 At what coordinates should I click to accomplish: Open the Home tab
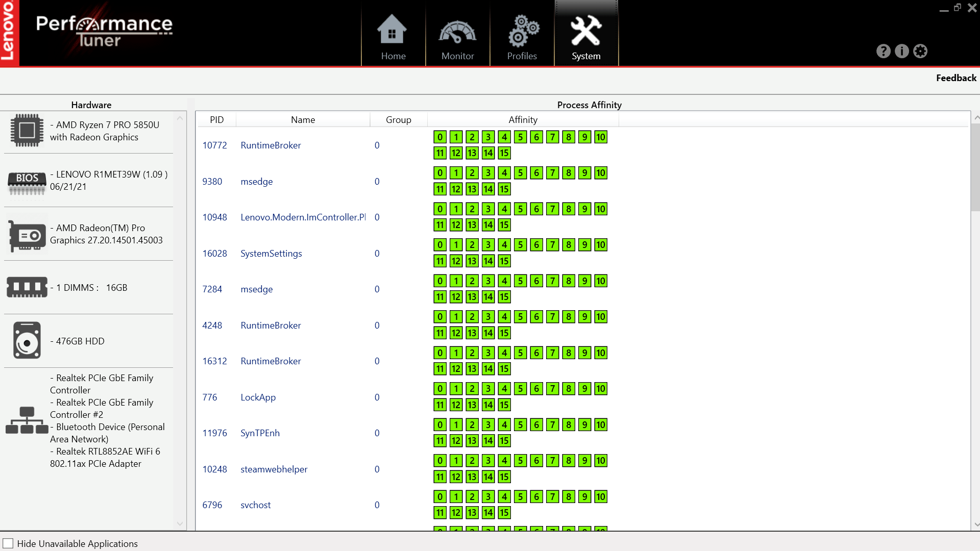click(393, 34)
